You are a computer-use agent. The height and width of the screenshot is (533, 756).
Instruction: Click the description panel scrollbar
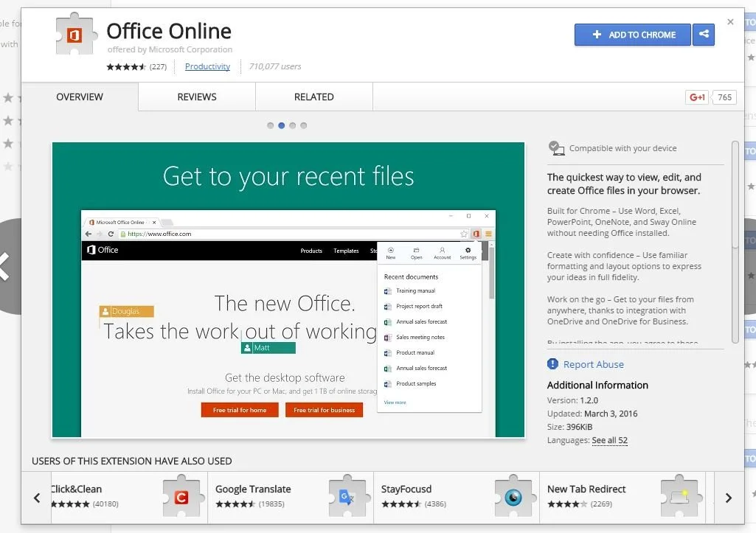click(735, 242)
